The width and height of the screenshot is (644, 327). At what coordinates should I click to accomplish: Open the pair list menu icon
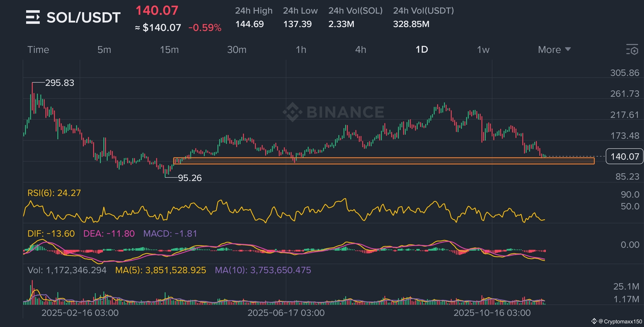pos(33,17)
